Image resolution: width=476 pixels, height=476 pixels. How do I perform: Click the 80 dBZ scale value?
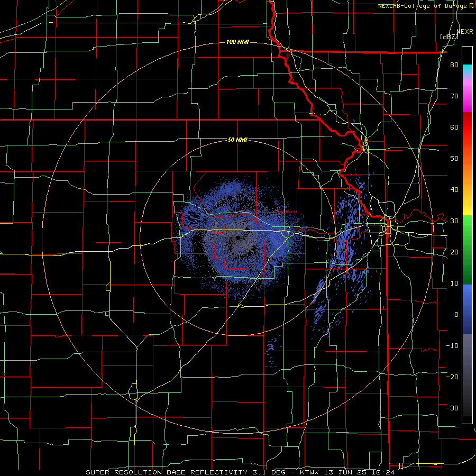454,65
